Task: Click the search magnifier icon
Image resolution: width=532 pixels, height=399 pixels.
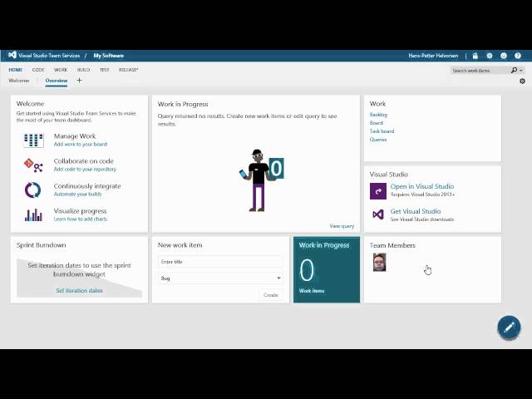Action: pos(514,70)
